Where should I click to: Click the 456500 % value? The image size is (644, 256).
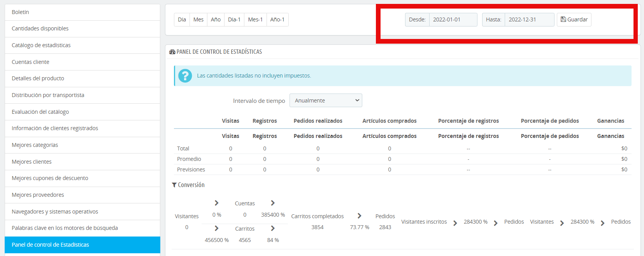[x=217, y=240]
